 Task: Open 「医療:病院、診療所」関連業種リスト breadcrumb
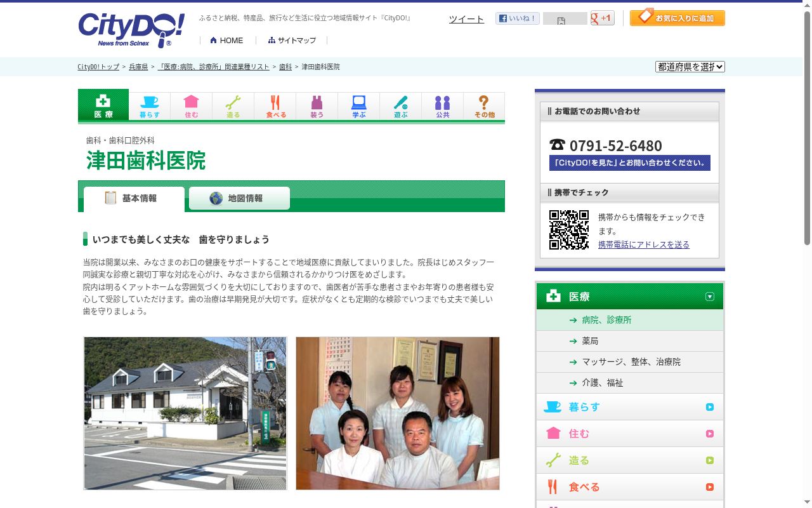click(213, 67)
